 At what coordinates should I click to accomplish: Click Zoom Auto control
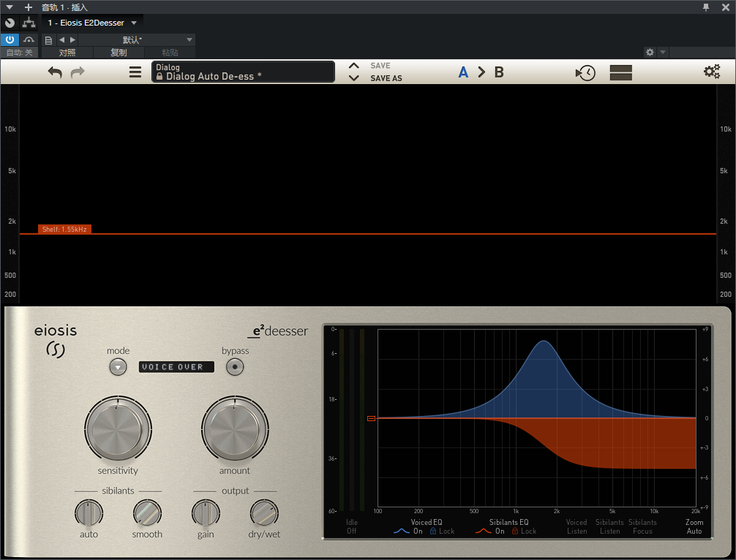coord(694,526)
